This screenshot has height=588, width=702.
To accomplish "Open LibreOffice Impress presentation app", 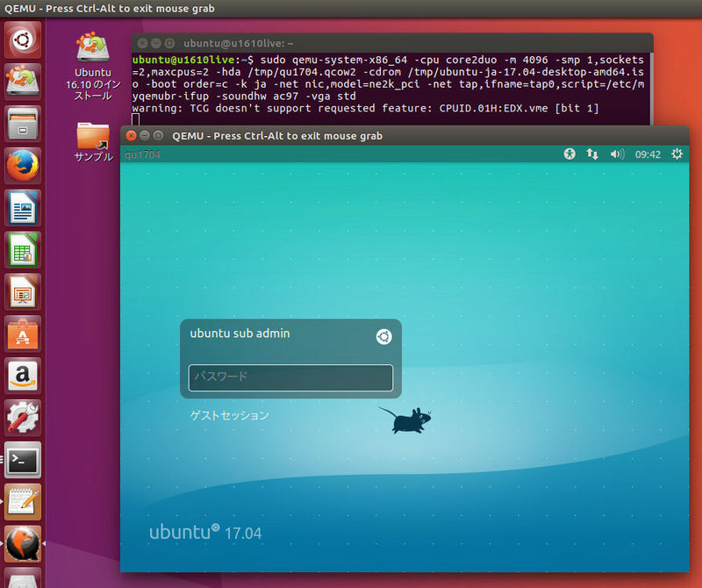I will (23, 292).
